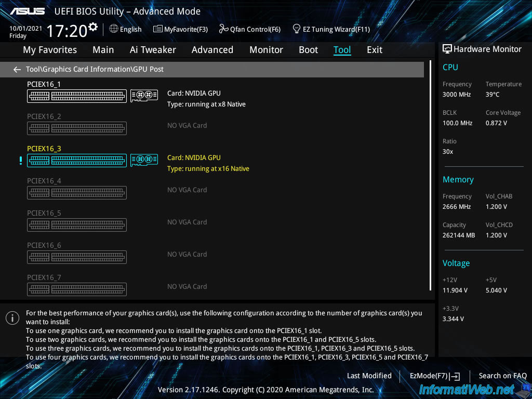
Task: Launch EZ Tuning Wizard(F11)
Action: 331,29
